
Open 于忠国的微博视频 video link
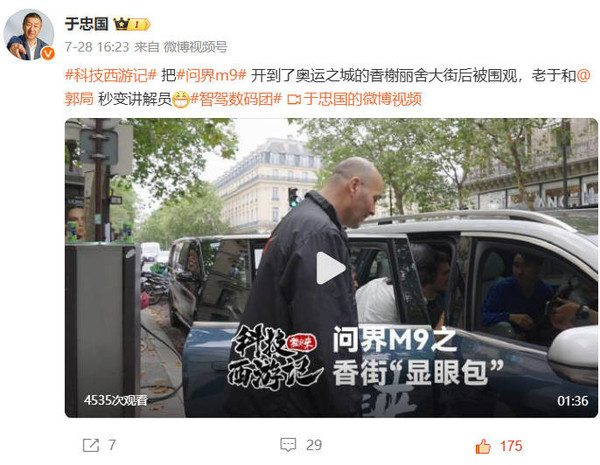(362, 99)
